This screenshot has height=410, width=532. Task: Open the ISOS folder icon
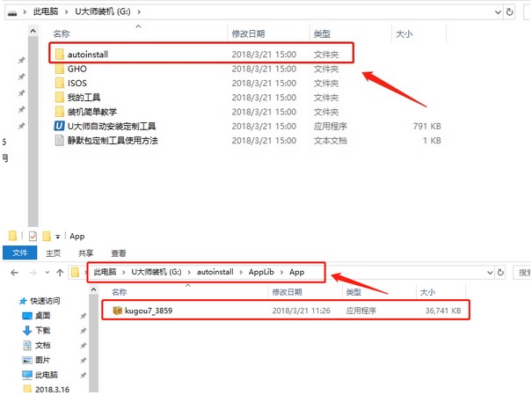tap(60, 83)
